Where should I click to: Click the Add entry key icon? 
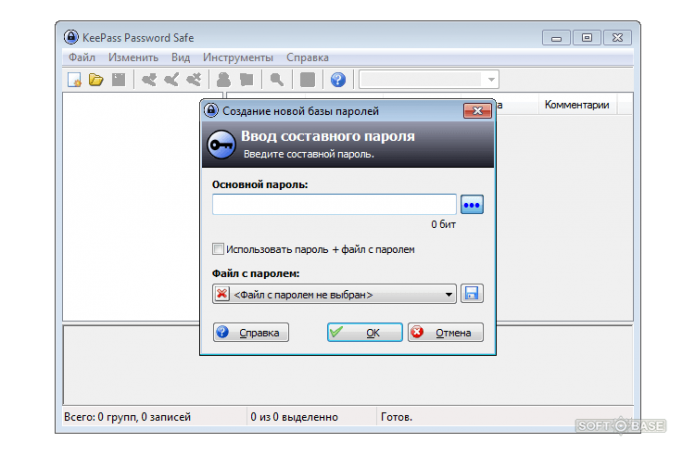click(149, 80)
